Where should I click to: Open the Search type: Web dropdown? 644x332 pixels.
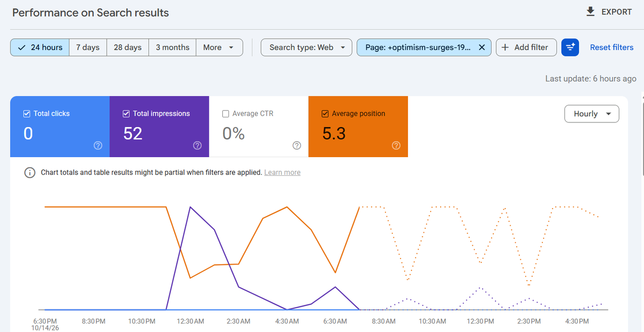pos(306,47)
